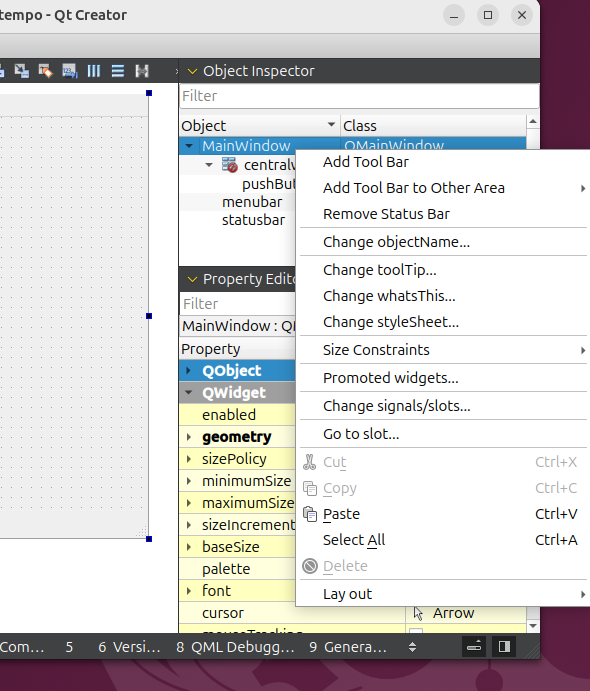Click the Copy menu entry
This screenshot has width=590, height=691.
pyautogui.click(x=444, y=488)
